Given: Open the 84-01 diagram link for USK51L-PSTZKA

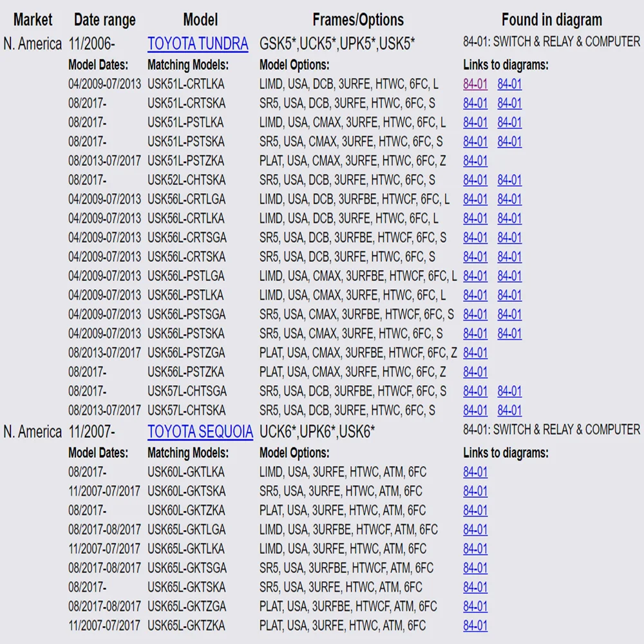Looking at the screenshot, I should click(475, 160).
